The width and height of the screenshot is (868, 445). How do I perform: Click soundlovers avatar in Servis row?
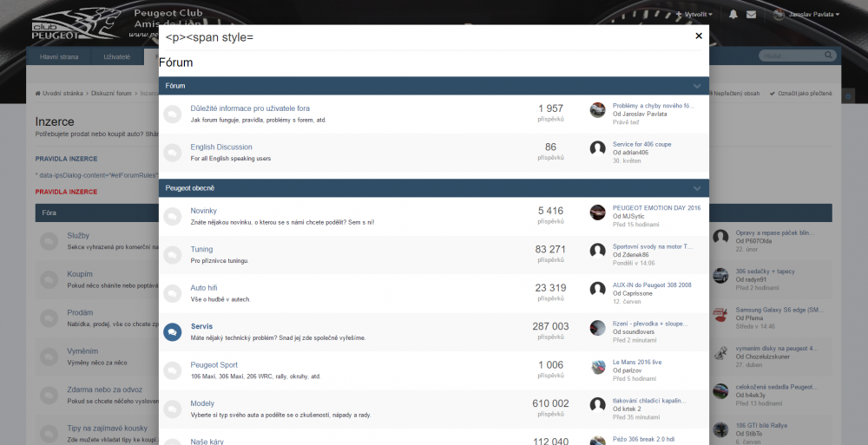click(x=597, y=328)
